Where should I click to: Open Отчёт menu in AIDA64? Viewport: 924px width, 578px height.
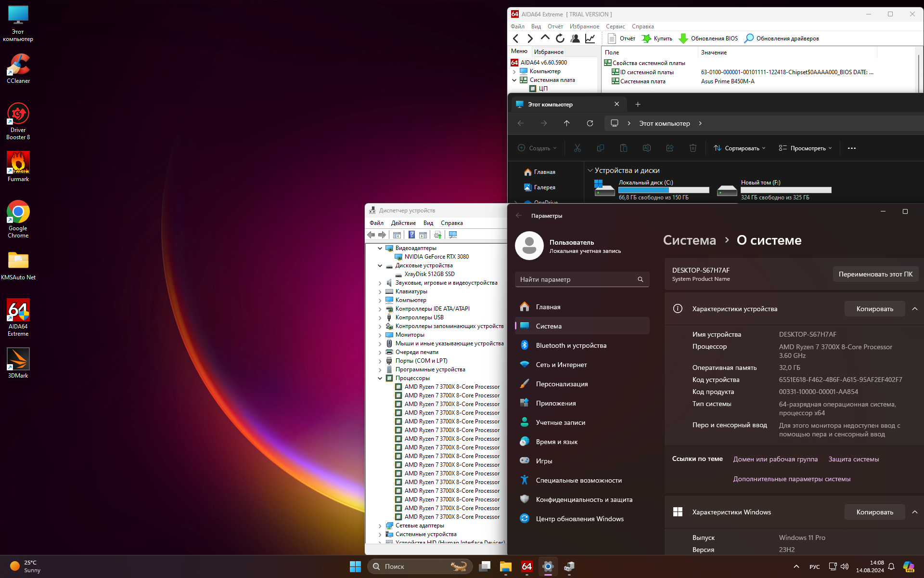[555, 26]
